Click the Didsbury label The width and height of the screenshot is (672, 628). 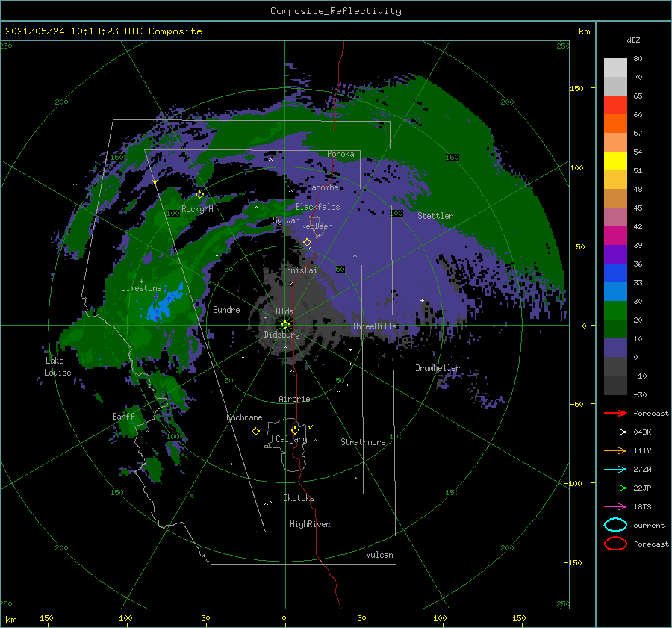tap(281, 335)
